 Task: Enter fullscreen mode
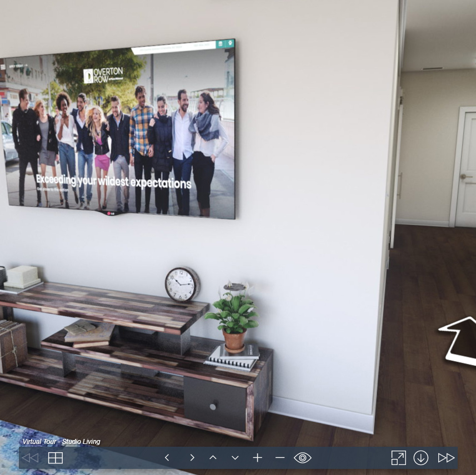[x=399, y=458]
